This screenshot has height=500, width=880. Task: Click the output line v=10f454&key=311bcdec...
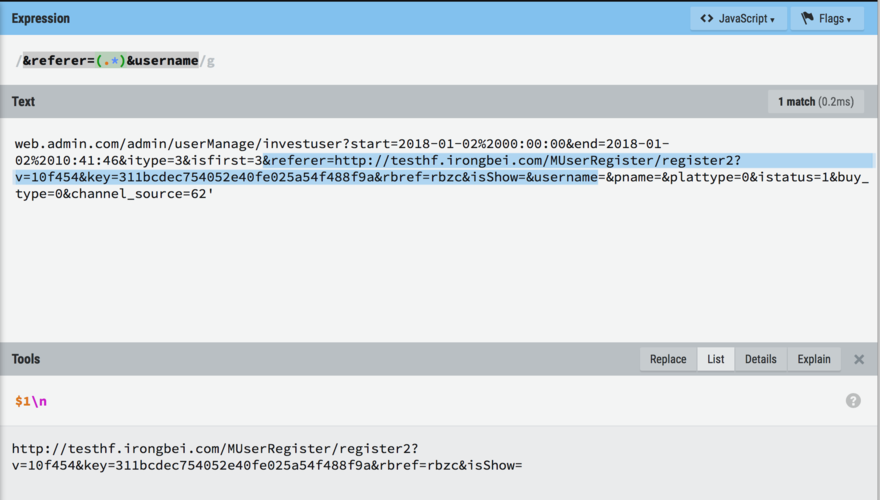(267, 466)
